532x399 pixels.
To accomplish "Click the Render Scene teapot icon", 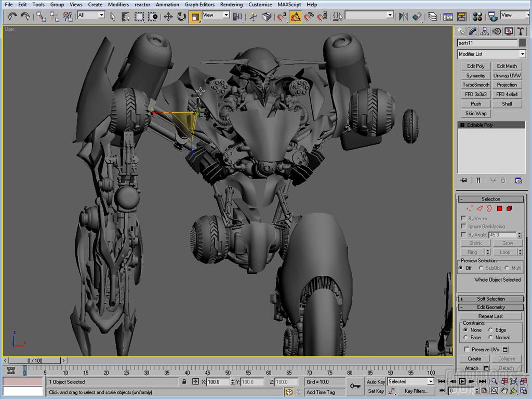I will coord(493,16).
